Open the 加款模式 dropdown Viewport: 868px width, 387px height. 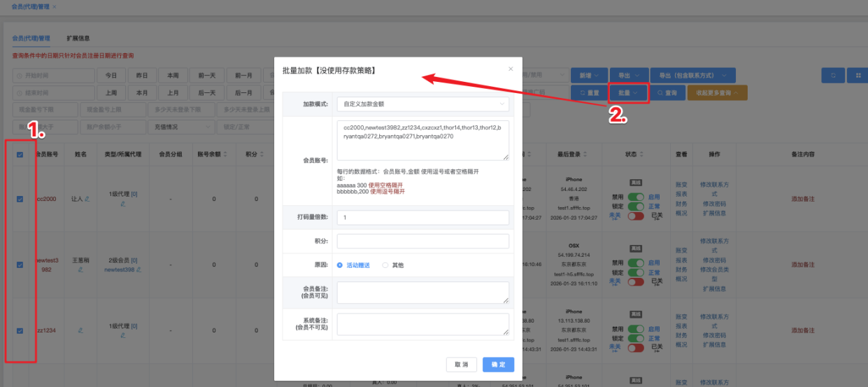(x=422, y=104)
